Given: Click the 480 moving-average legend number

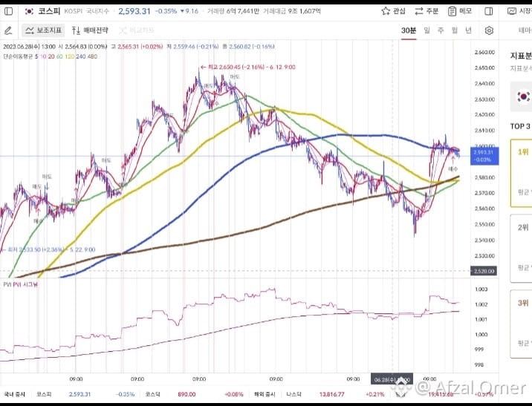Looking at the screenshot, I should click(92, 56).
